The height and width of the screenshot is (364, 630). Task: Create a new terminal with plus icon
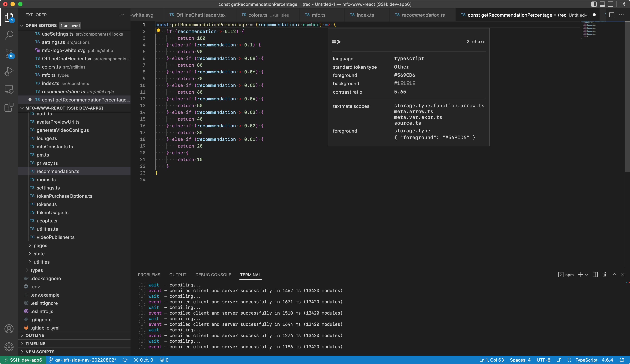point(580,275)
